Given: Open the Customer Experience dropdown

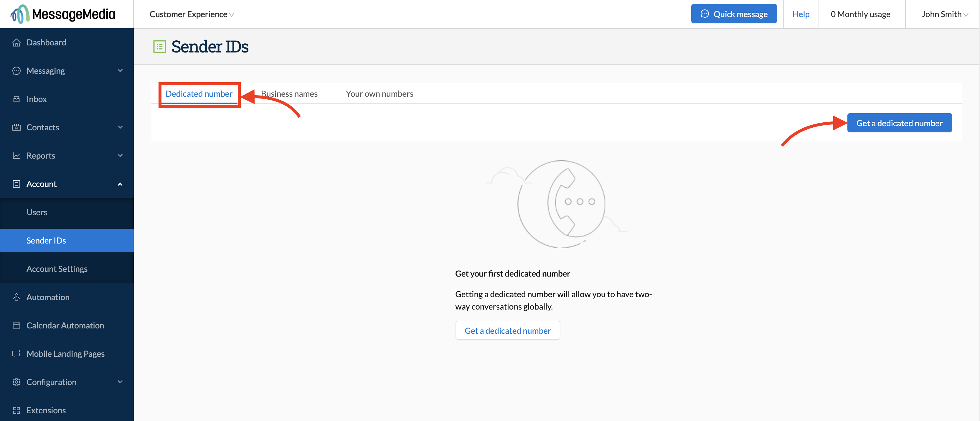Looking at the screenshot, I should [x=192, y=14].
